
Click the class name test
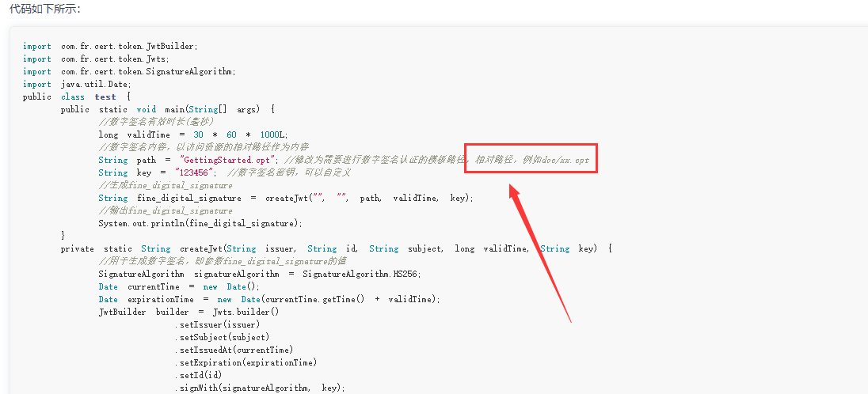(x=105, y=97)
